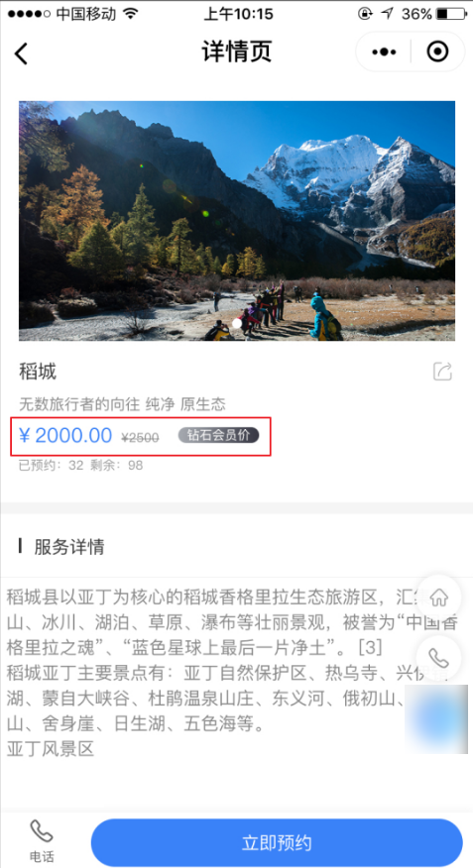Tap the 已预约 32 剩余 98 count line

[x=81, y=466]
